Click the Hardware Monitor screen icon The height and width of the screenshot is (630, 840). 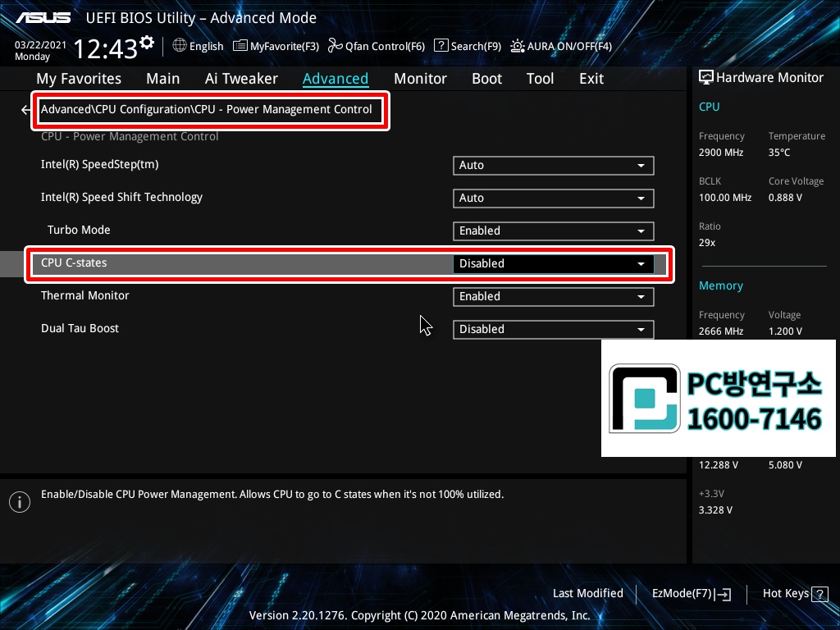pos(706,78)
